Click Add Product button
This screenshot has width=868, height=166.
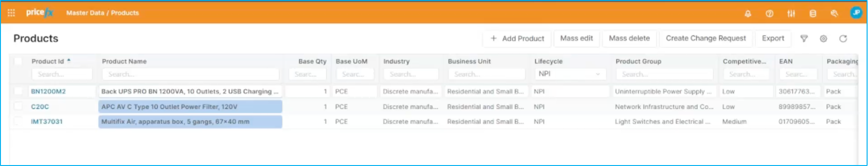pos(517,39)
